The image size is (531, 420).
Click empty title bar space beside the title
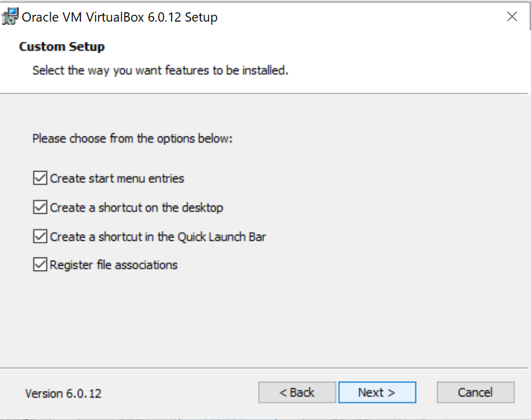(x=359, y=17)
